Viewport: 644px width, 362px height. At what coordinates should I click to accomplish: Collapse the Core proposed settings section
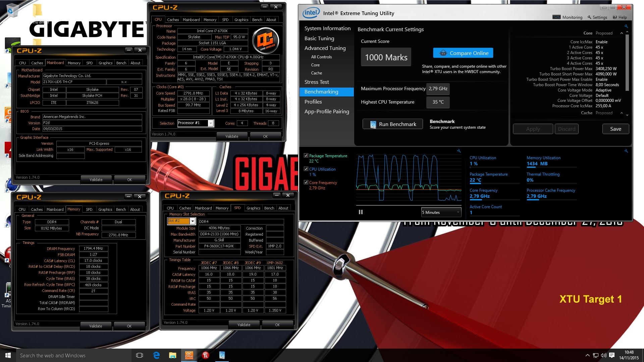point(622,33)
